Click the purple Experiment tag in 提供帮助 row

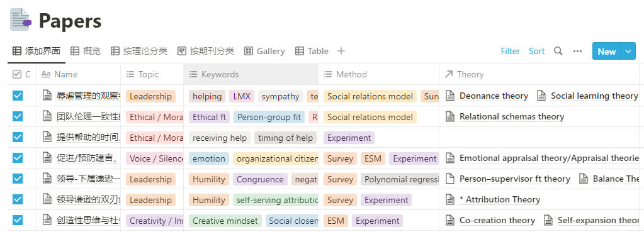(349, 138)
